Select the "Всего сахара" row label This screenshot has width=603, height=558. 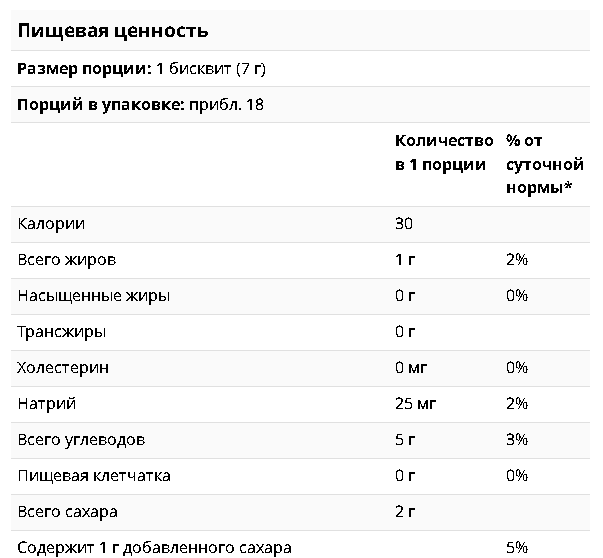[67, 512]
